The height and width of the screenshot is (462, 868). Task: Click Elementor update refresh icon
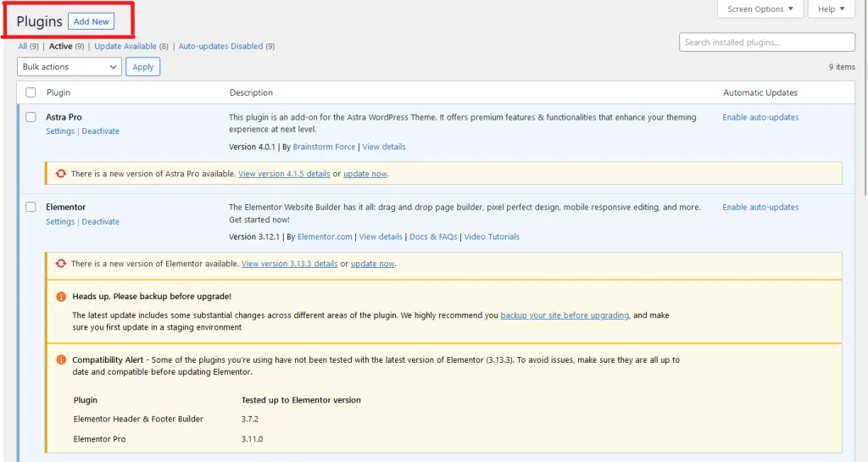tap(60, 264)
